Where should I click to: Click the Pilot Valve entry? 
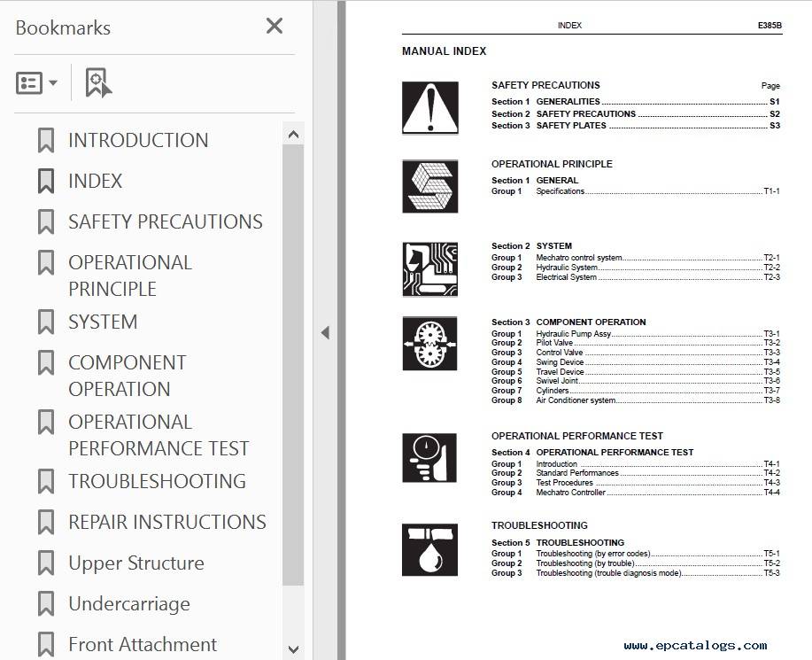636,343
